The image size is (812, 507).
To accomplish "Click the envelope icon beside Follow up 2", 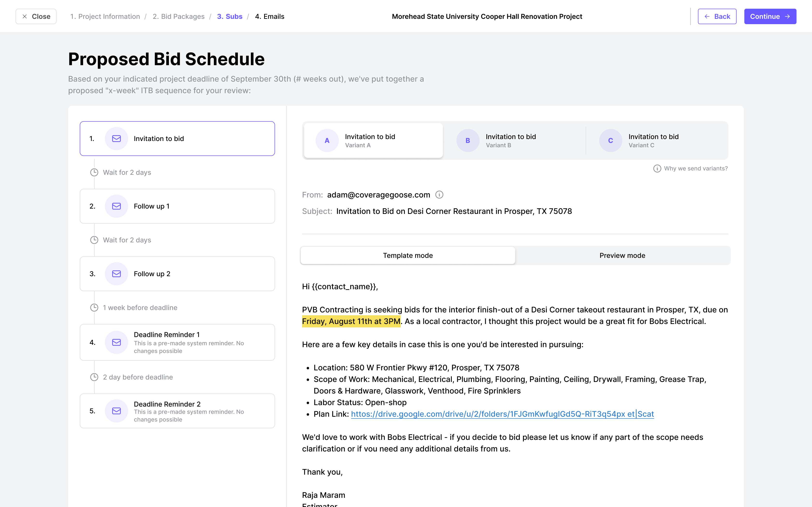I will pos(116,274).
